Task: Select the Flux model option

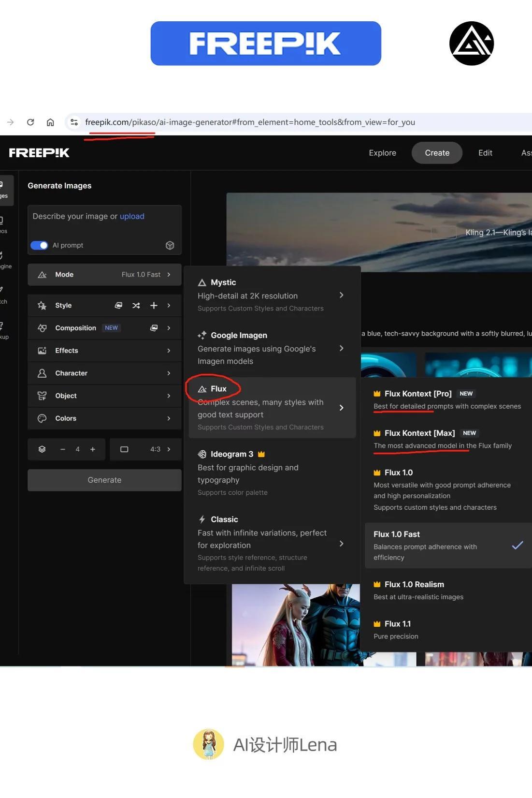Action: [272, 408]
